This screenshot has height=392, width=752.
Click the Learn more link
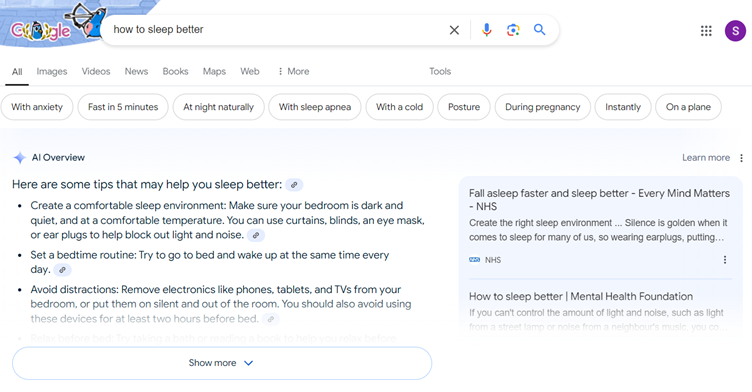click(706, 158)
